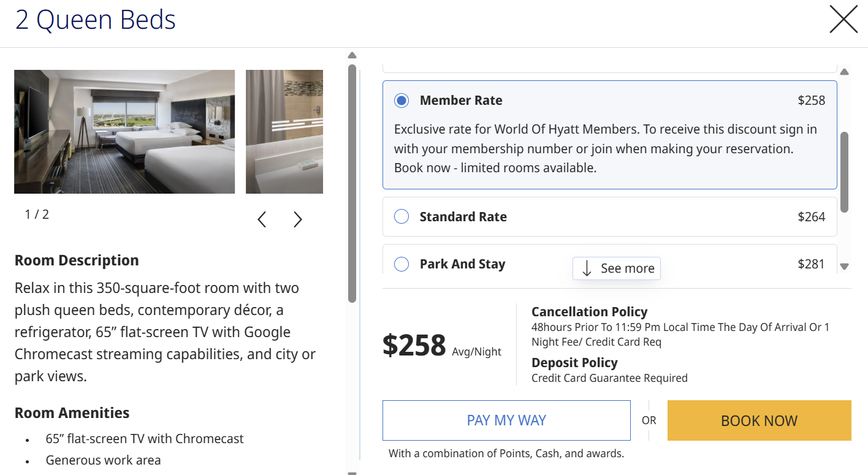Close the 2 Queen Beds dialog

(843, 19)
